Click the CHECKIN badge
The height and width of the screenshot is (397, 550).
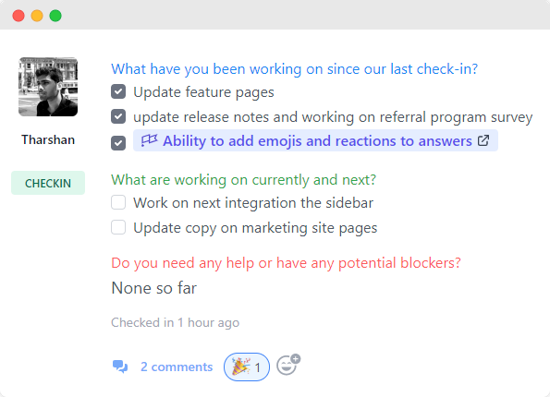48,183
